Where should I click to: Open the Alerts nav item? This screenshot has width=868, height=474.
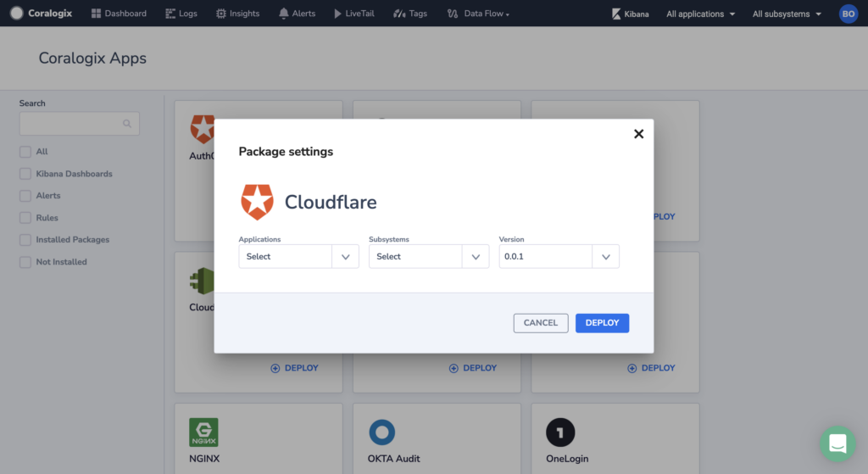click(x=297, y=14)
